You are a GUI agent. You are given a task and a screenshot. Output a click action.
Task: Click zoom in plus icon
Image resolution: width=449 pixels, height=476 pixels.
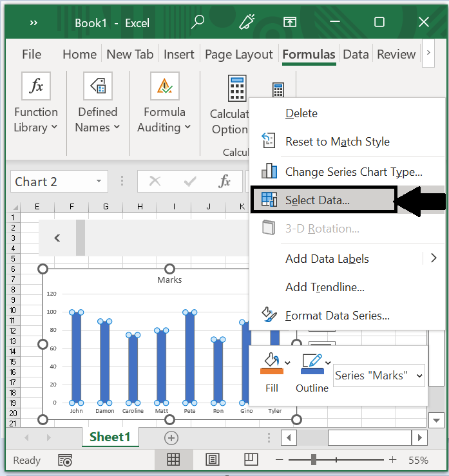392,460
